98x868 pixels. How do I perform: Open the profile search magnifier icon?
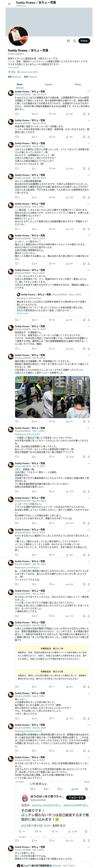tap(74, 41)
